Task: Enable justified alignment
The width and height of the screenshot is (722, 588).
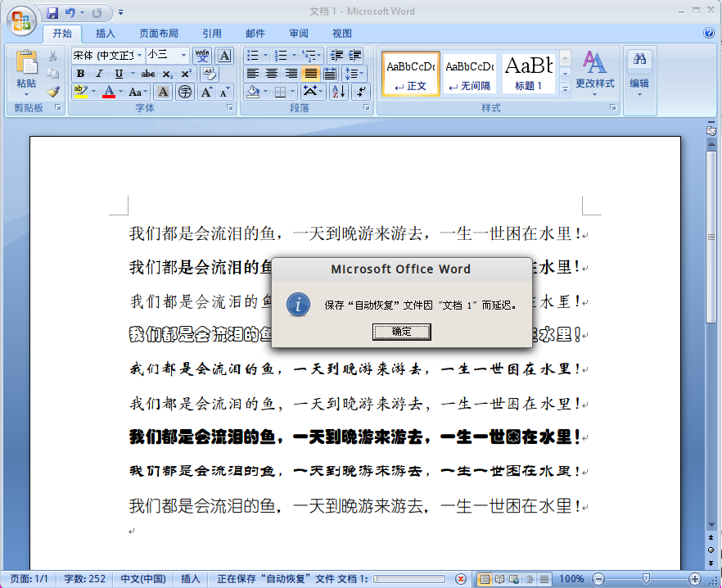Action: 312,74
